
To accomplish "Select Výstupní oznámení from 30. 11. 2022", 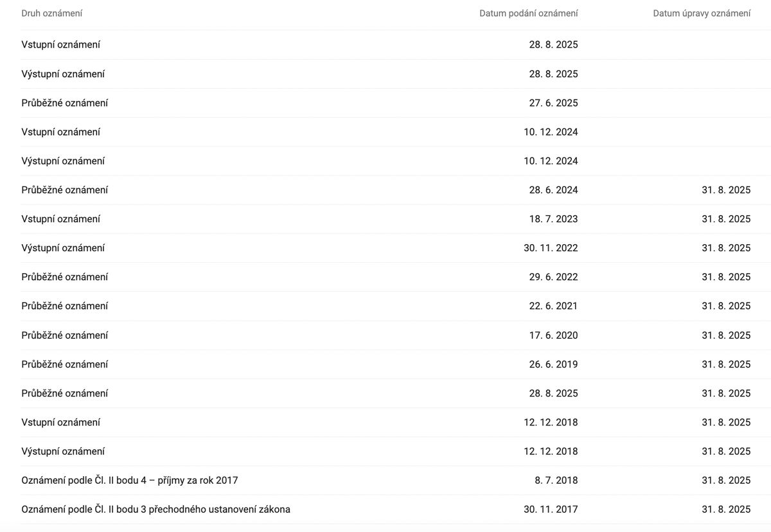I will (63, 248).
